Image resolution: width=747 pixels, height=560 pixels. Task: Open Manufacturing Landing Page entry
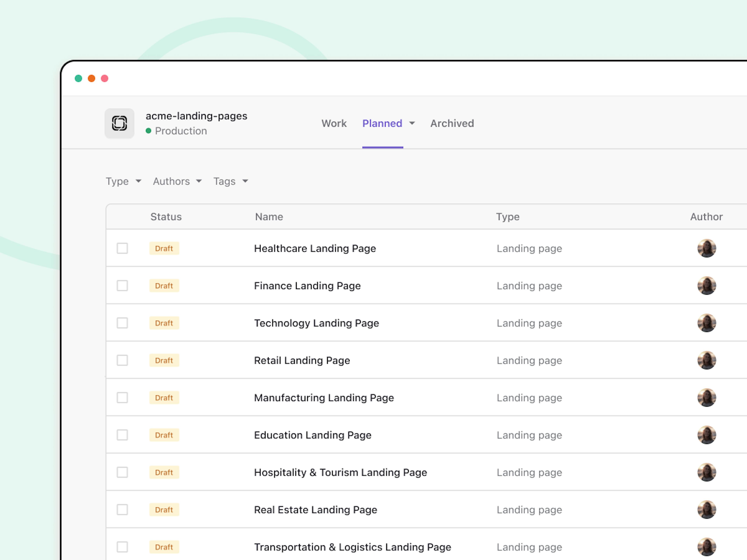click(x=324, y=398)
